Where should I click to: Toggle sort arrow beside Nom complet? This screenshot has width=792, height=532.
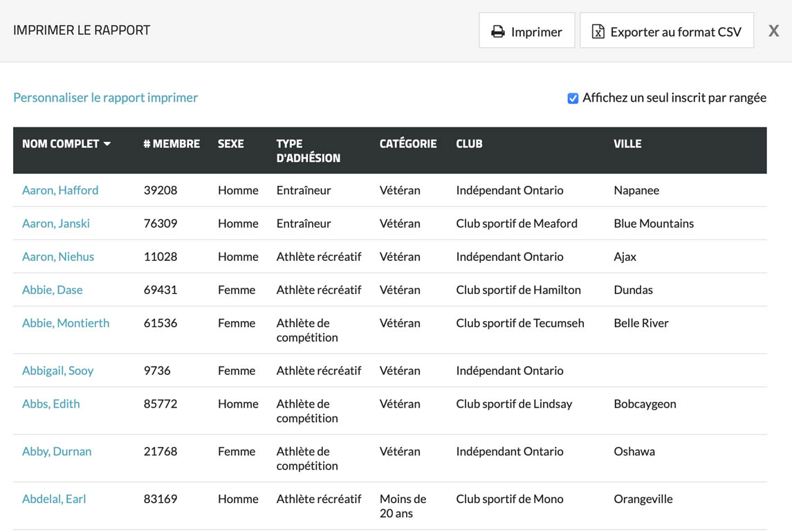107,144
